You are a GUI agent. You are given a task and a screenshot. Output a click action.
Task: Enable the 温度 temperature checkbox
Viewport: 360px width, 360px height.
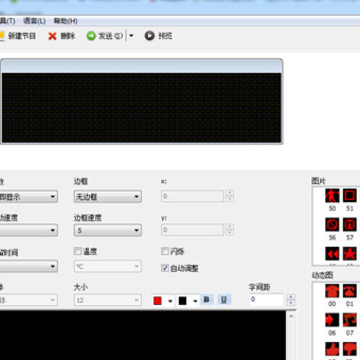(78, 251)
